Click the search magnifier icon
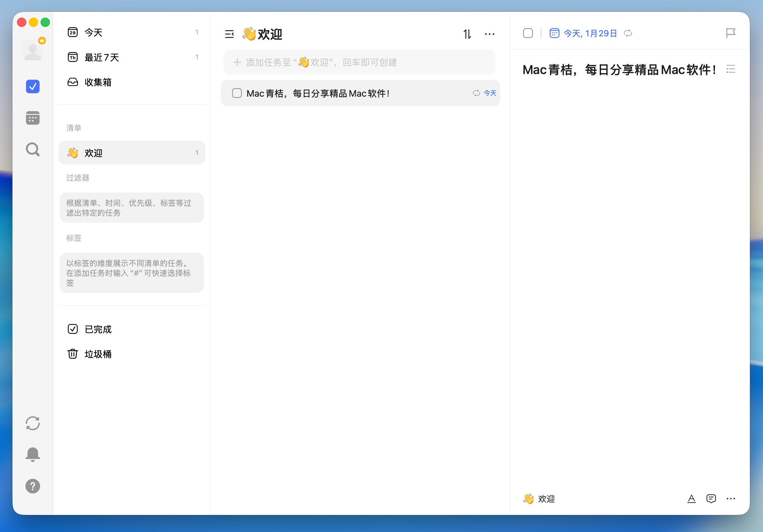The height and width of the screenshot is (532, 763). point(32,149)
